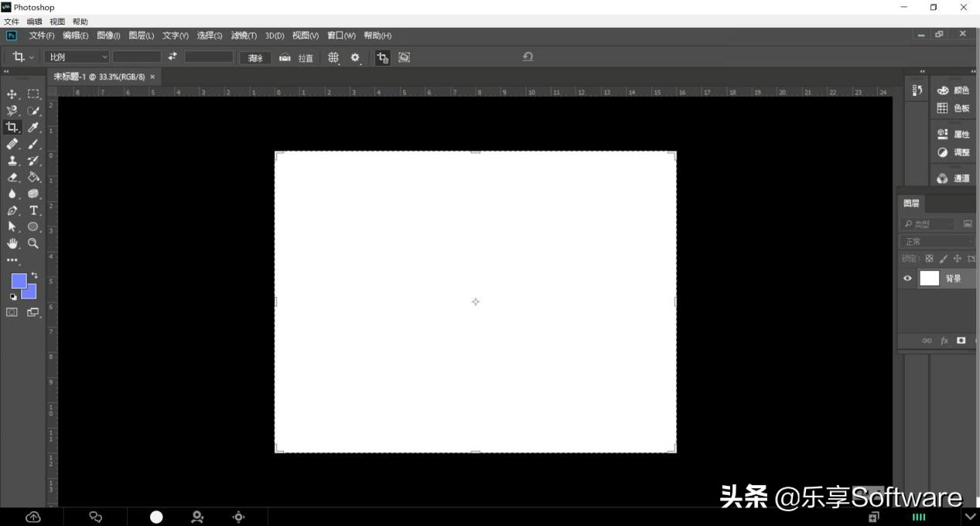Open the layer blend mode (正常) dropdown
Image resolution: width=980 pixels, height=526 pixels.
click(x=936, y=241)
